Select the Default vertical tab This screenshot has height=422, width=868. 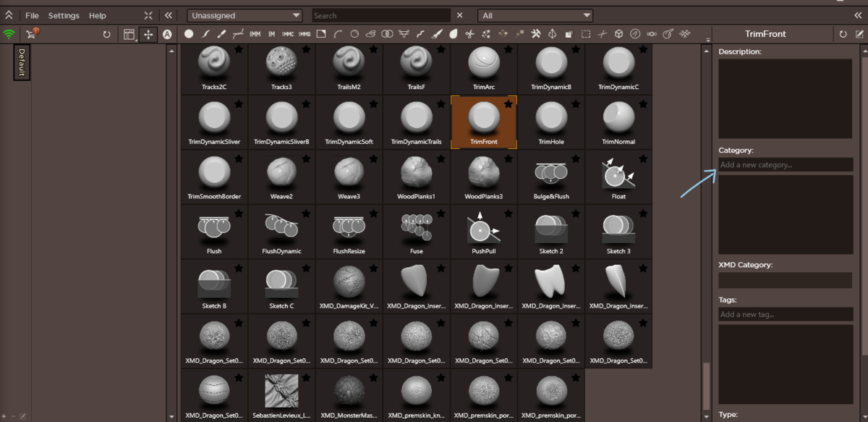(22, 62)
